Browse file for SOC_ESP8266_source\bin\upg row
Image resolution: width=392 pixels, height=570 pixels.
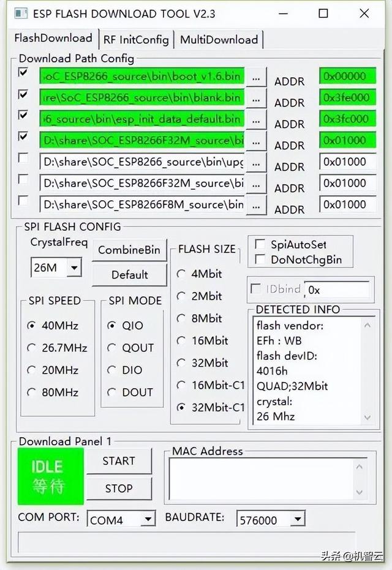(256, 162)
